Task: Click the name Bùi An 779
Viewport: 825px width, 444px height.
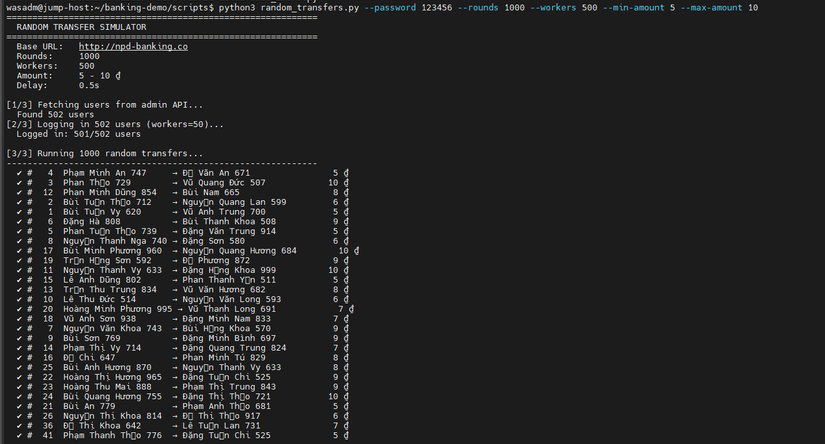Action: [89, 406]
